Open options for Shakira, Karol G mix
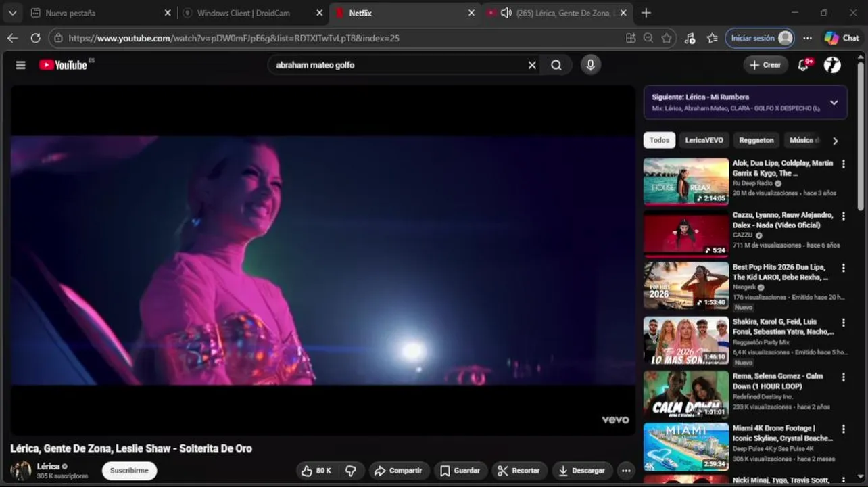The image size is (868, 487). coord(843,323)
